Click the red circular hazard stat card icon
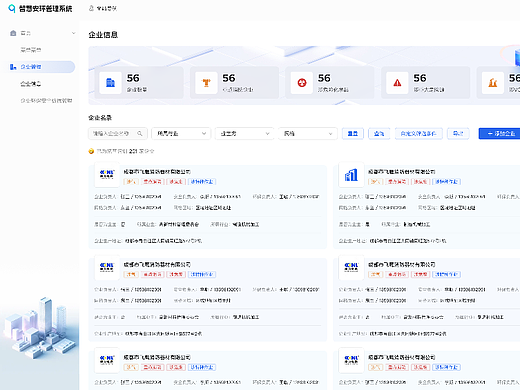 click(302, 83)
